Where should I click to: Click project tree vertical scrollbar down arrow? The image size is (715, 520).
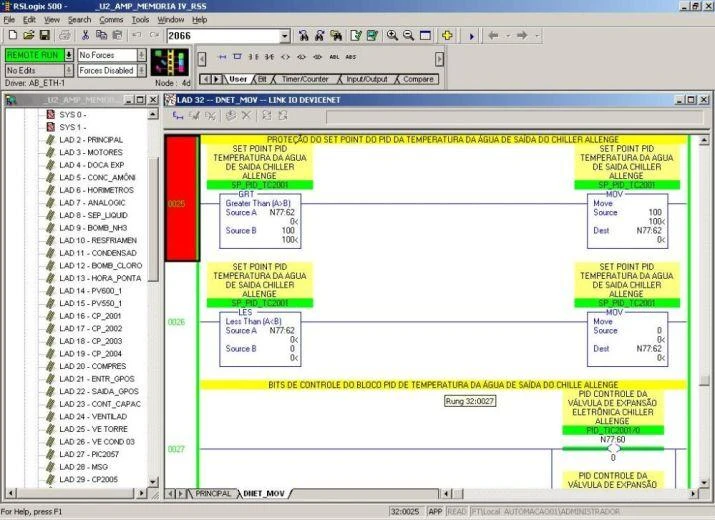coord(153,482)
